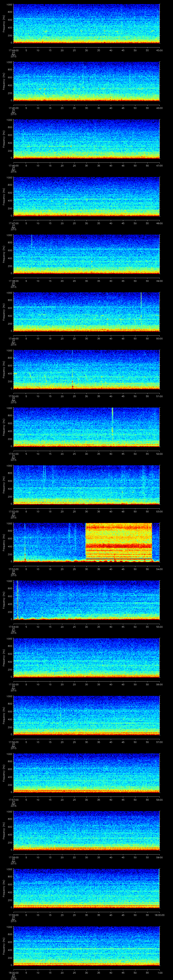Select the vertical spike near 24s in 17:50 spectrogram
The height and width of the screenshot is (980, 173).
point(72,369)
